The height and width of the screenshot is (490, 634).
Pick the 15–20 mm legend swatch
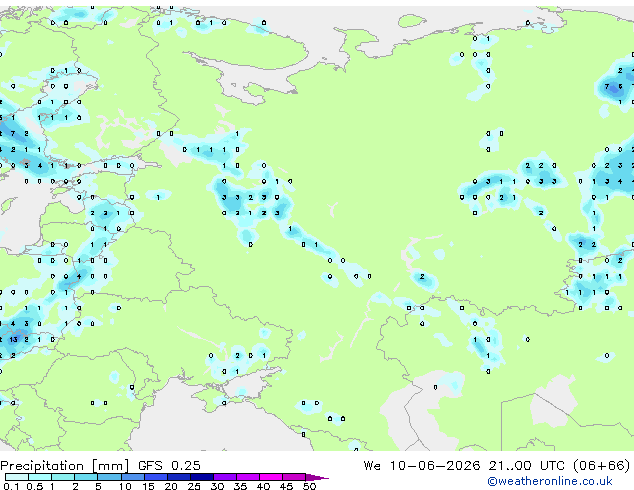tap(156, 477)
